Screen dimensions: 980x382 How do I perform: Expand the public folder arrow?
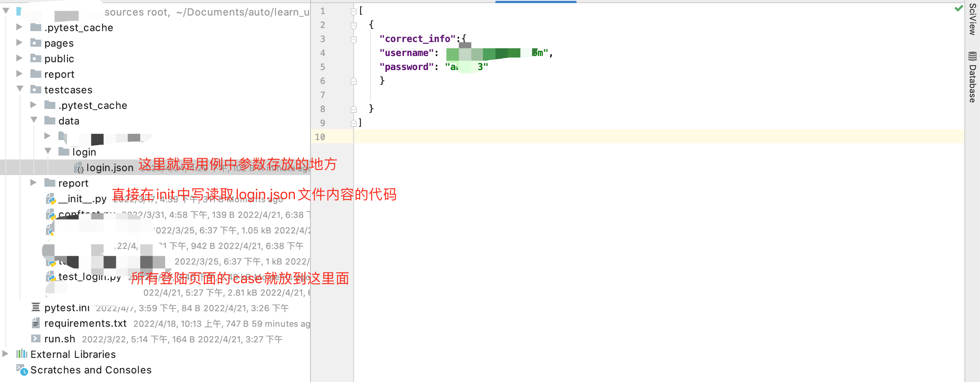(19, 58)
